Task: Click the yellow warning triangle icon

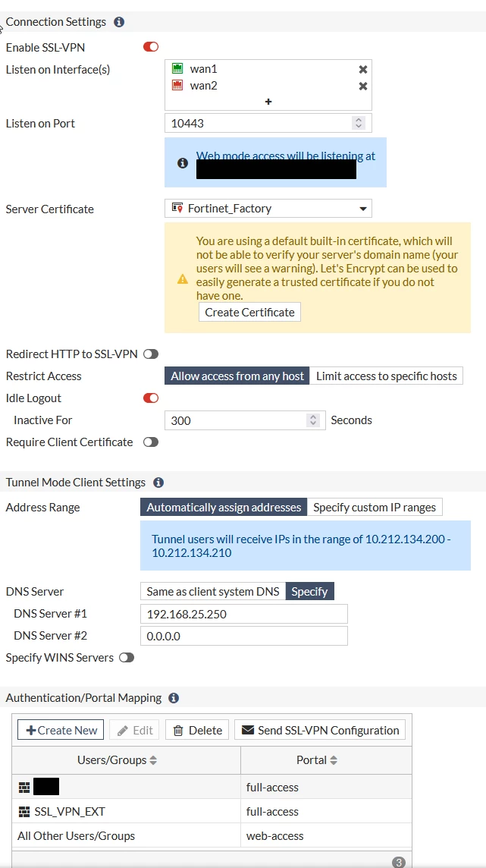Action: 183,279
